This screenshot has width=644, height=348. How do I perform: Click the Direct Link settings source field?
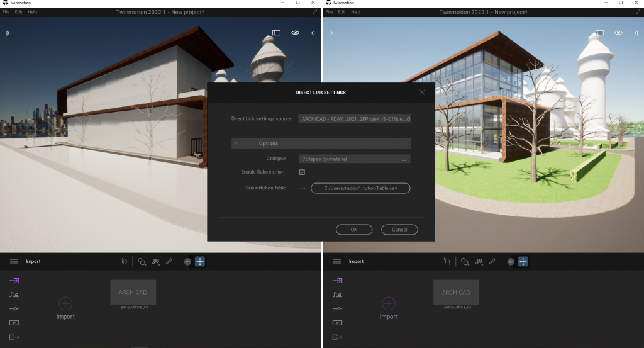(354, 119)
